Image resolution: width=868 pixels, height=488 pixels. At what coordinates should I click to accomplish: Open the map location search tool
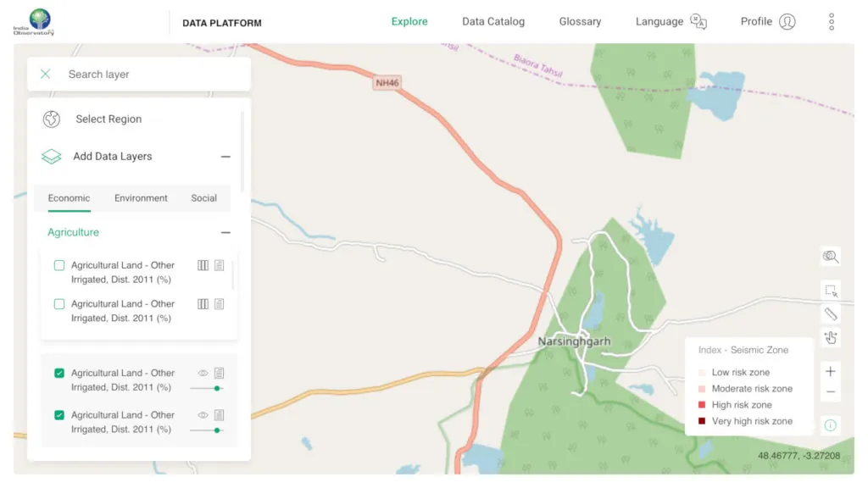click(831, 257)
